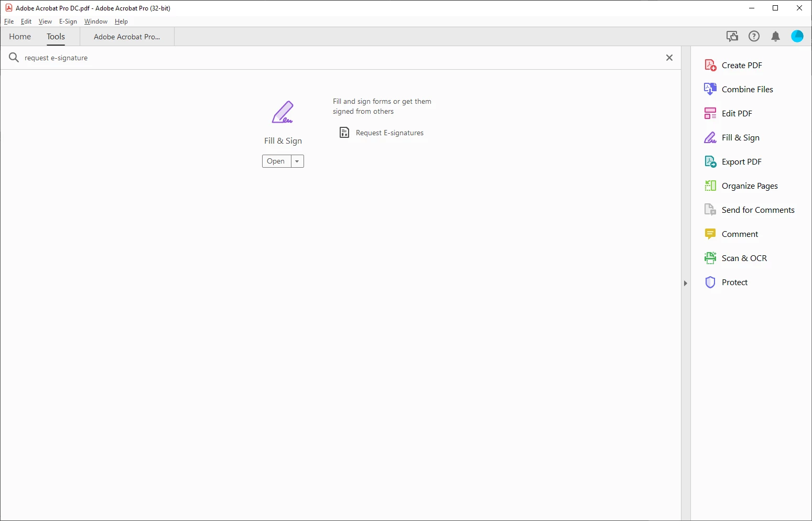
Task: Open the Scan & OCR icon
Action: tap(710, 258)
